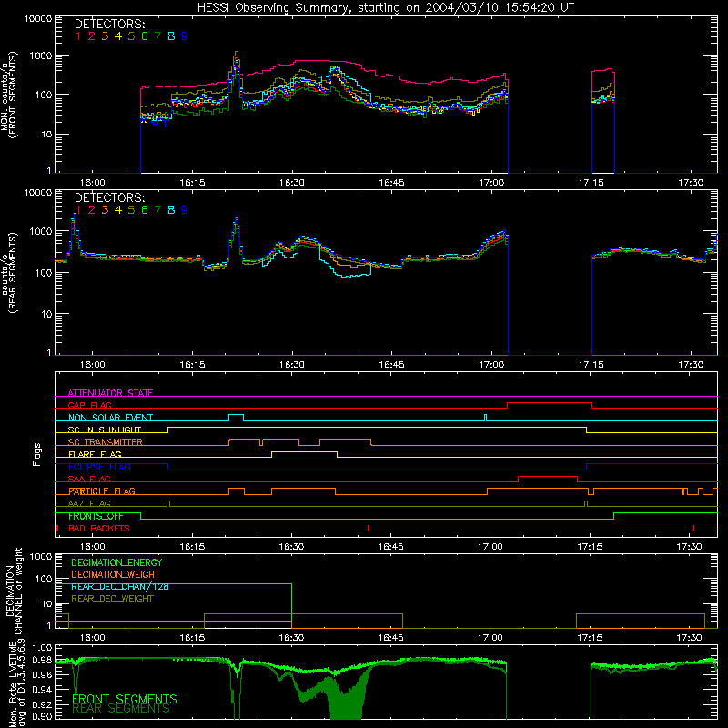Click 17:15 tick under rear segments plot
Viewport: 728px width, 728px height.
coord(591,365)
